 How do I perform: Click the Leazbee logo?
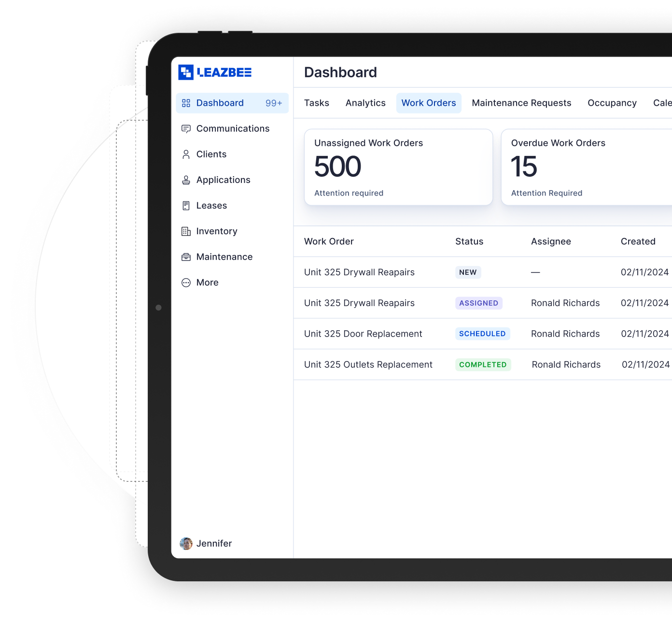[x=215, y=72]
